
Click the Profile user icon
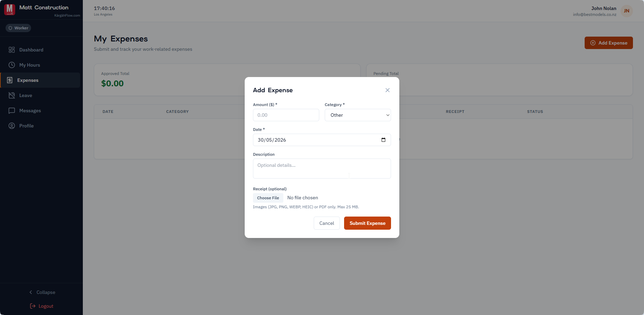pyautogui.click(x=12, y=126)
